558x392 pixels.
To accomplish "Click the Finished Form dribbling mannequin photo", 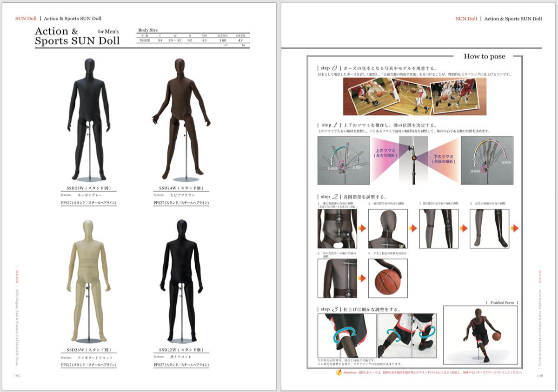I will pyautogui.click(x=480, y=335).
